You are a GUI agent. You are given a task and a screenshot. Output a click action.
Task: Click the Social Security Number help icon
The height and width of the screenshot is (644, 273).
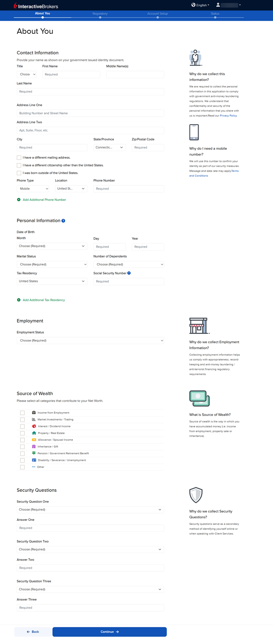pyautogui.click(x=129, y=273)
